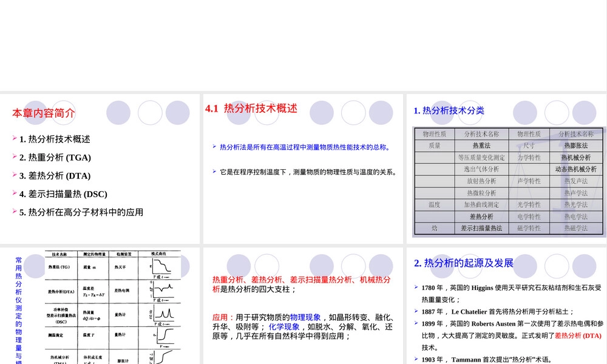This screenshot has width=607, height=364.
Task: Click table cell 热膨胀法
Action: pyautogui.click(x=576, y=146)
